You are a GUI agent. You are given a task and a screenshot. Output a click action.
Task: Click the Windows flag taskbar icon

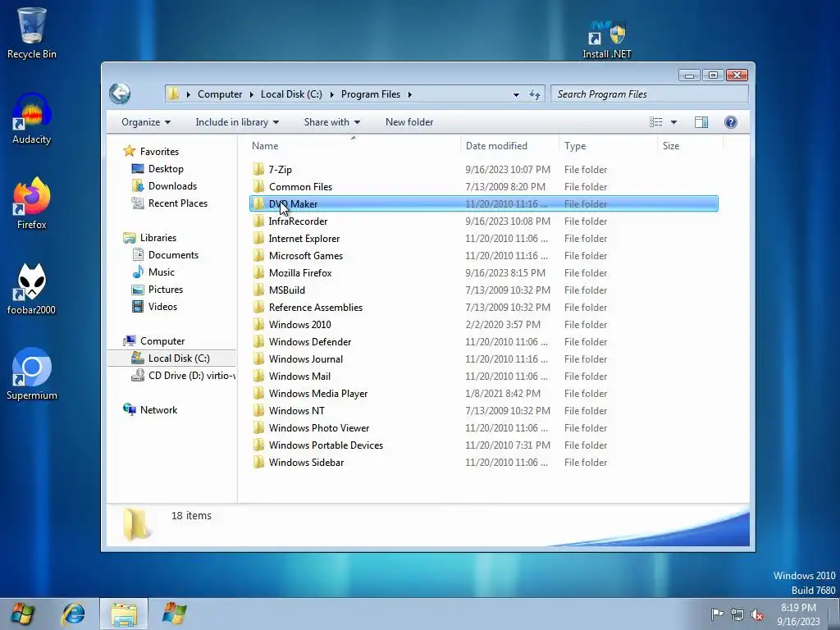pos(174,614)
